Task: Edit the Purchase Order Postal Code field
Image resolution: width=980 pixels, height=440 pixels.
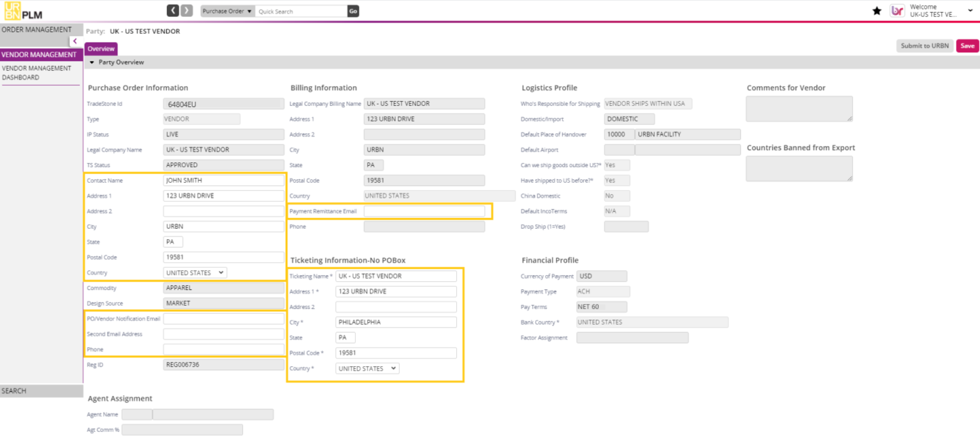Action: point(223,257)
